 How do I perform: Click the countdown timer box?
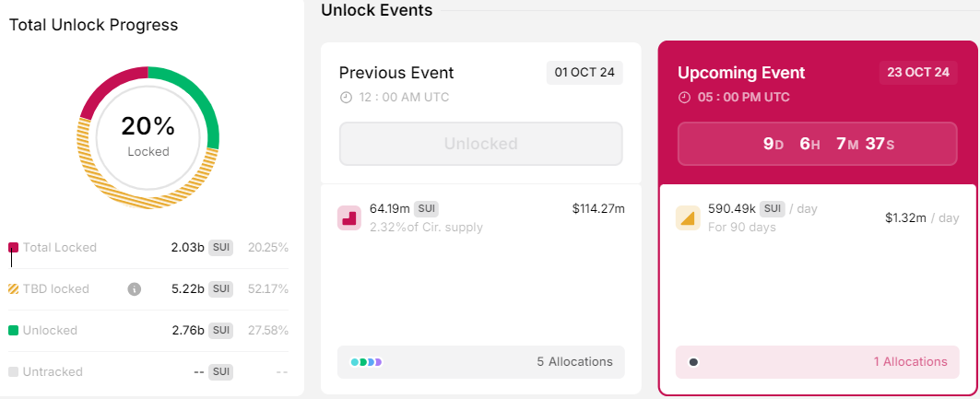click(x=819, y=144)
